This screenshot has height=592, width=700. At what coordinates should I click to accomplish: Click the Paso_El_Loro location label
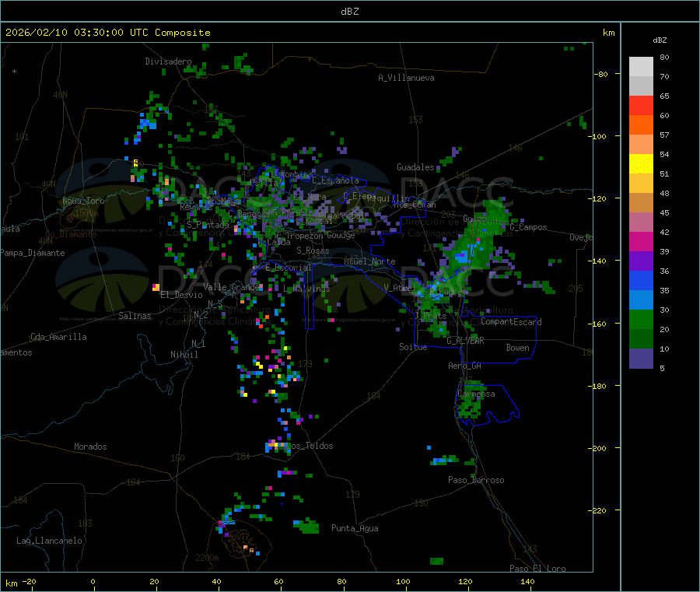tap(537, 569)
